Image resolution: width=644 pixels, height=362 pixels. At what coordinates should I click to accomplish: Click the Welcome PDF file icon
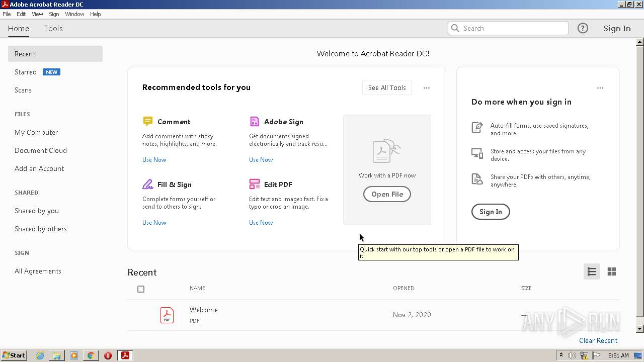click(167, 315)
